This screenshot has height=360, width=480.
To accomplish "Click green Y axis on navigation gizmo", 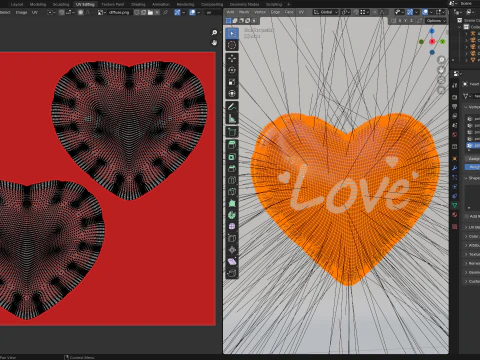I will click(x=443, y=42).
